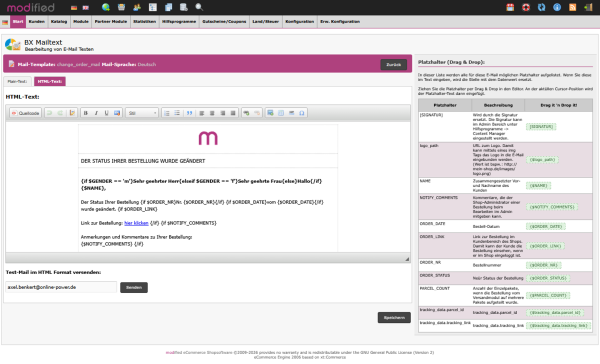Insert a bulleted list in editor

[177, 113]
